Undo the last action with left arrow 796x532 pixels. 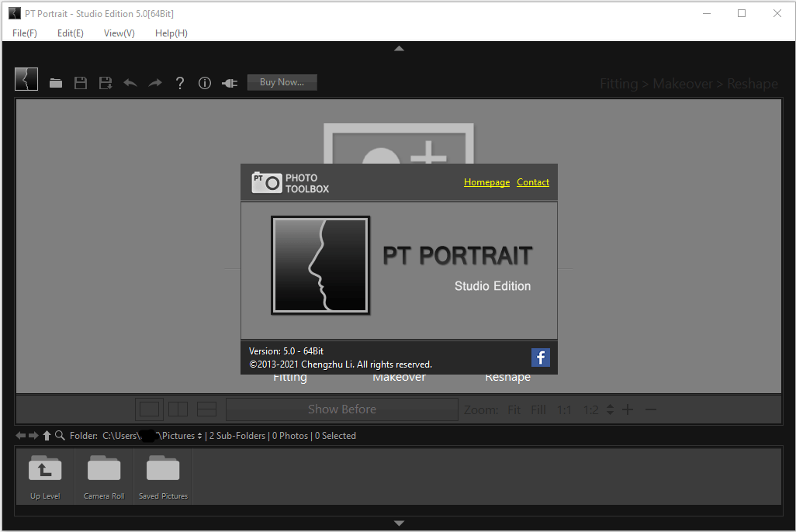(130, 83)
